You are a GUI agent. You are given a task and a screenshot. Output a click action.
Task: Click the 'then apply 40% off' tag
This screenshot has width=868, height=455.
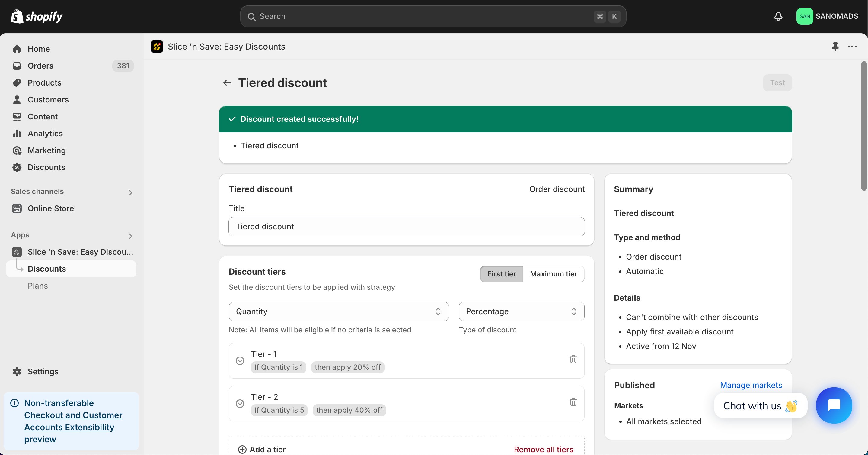click(349, 410)
